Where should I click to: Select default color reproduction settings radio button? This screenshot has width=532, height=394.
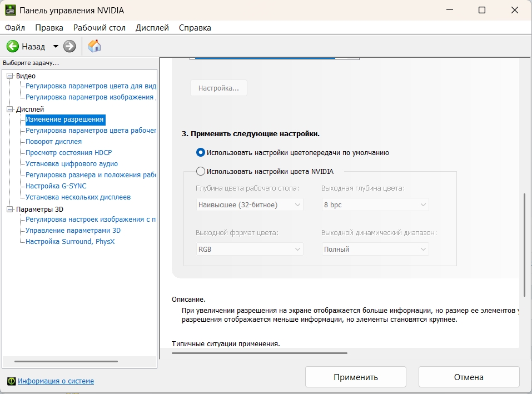click(x=201, y=153)
